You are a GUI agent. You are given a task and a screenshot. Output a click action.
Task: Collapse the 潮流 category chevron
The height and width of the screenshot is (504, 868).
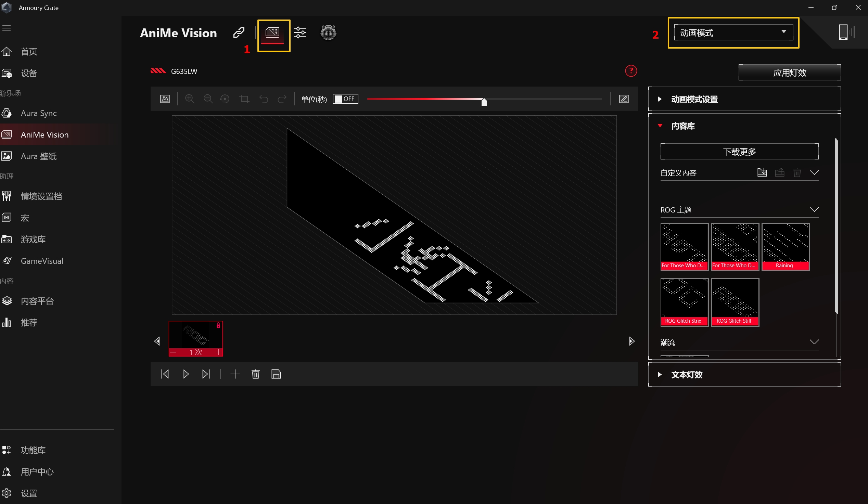tap(814, 342)
